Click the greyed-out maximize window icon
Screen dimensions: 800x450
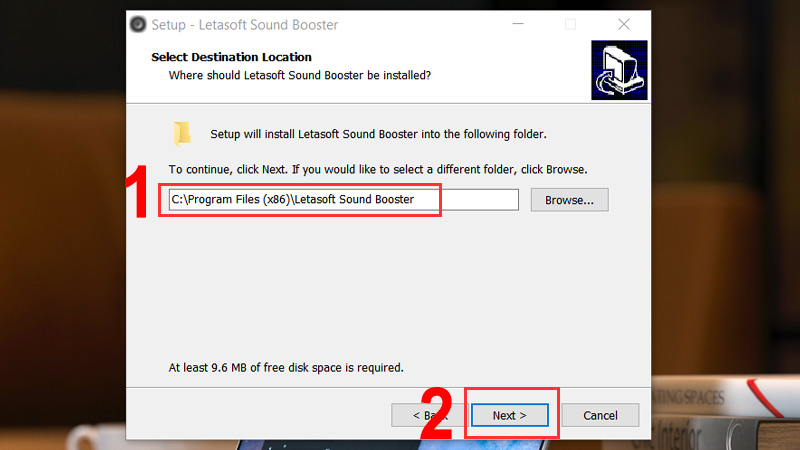(570, 24)
